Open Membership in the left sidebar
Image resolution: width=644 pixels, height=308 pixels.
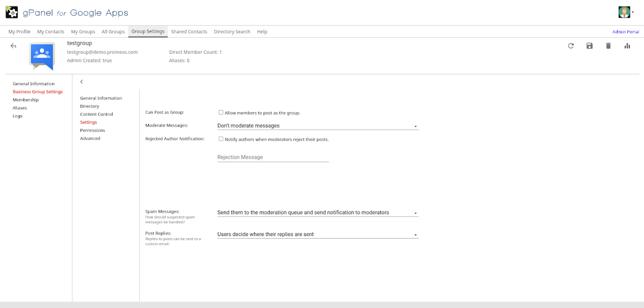[26, 100]
